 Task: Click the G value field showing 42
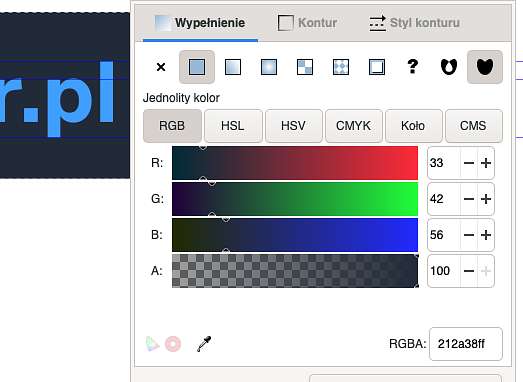[x=444, y=199]
